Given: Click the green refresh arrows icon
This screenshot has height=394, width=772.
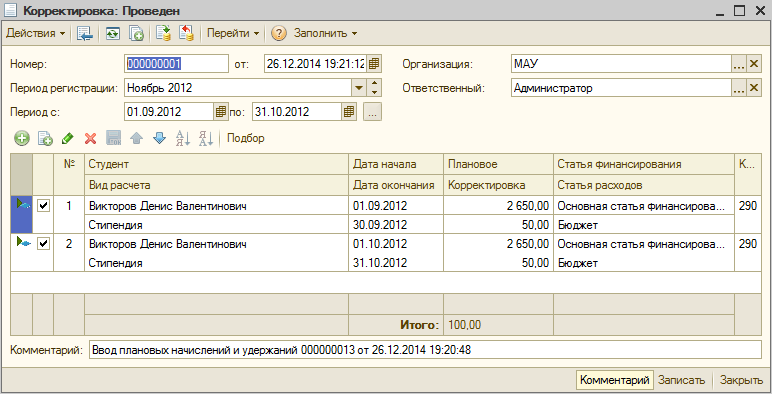Looking at the screenshot, I should tap(113, 33).
